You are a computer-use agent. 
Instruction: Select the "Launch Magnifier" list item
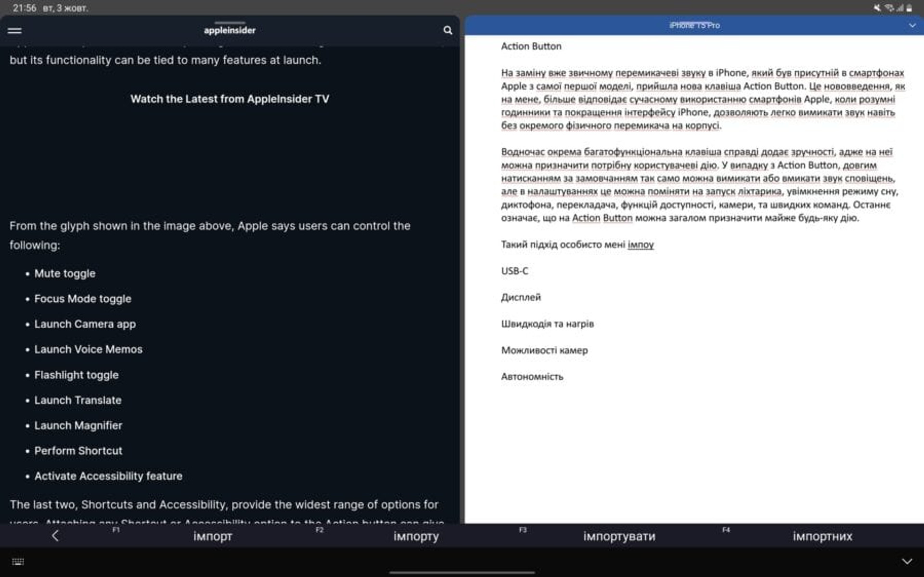(78, 426)
